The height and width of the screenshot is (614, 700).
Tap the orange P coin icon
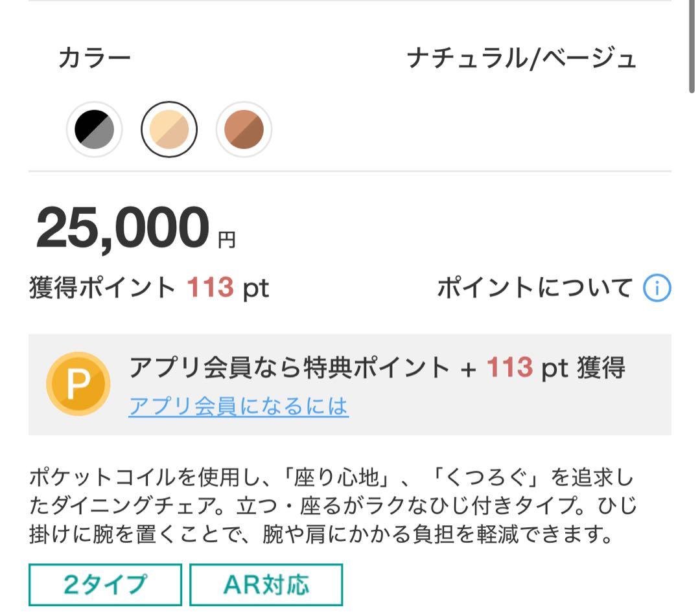click(x=78, y=384)
